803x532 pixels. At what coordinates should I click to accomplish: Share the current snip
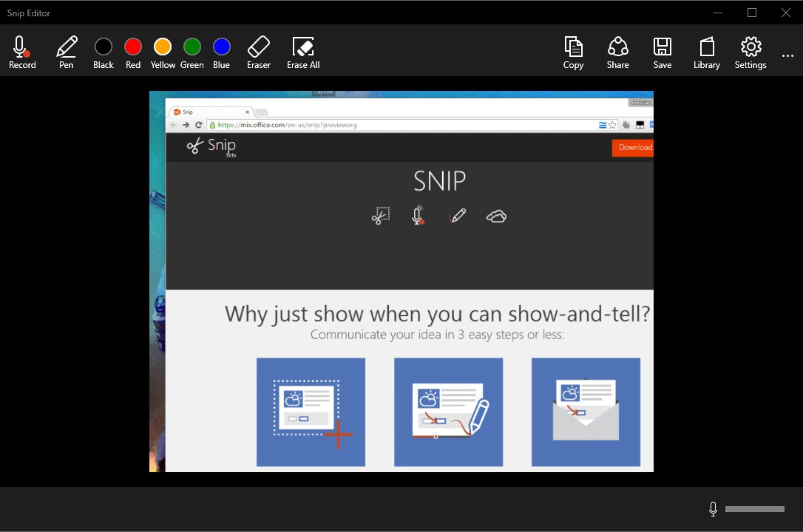coord(617,52)
